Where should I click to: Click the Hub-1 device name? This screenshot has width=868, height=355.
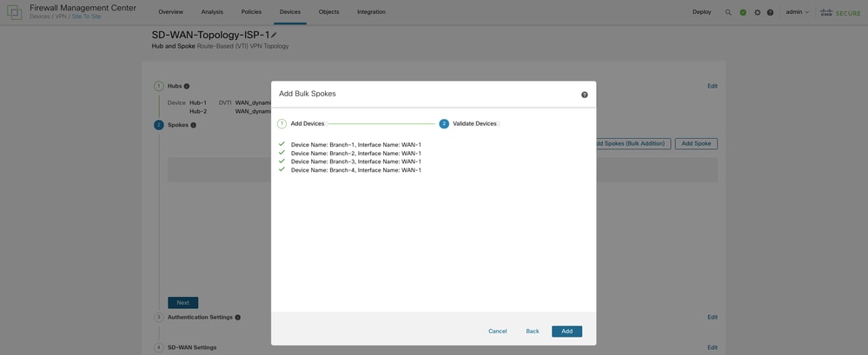click(198, 102)
